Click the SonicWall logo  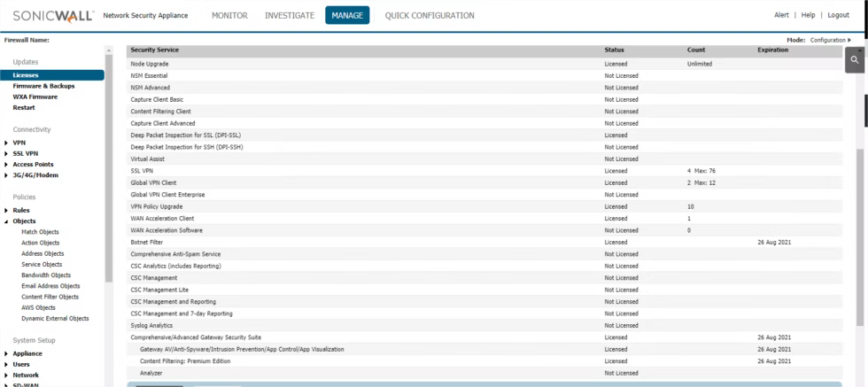[54, 16]
